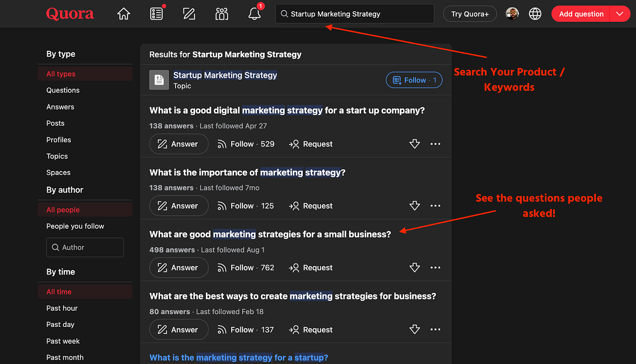The height and width of the screenshot is (364, 636).
Task: Open the Quora home feed icon
Action: (124, 14)
